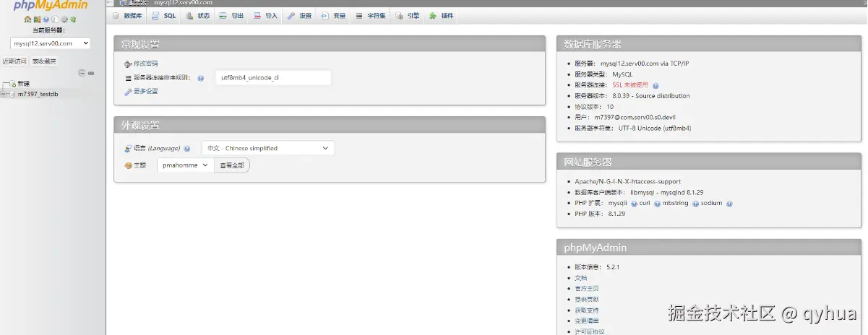This screenshot has width=868, height=335.
Task: Open navigation panel settings gear icon
Action: 64,19
